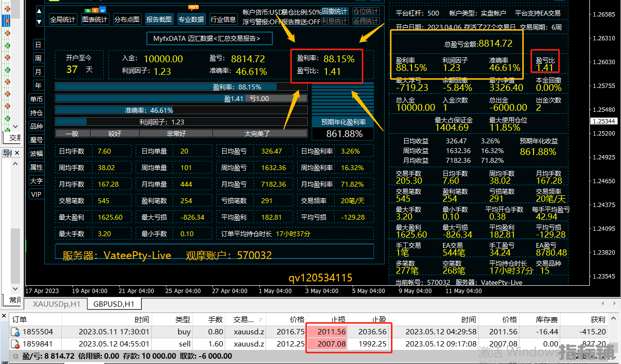
Task: Toggle the 利息统计 interest statistics option
Action: (x=335, y=21)
